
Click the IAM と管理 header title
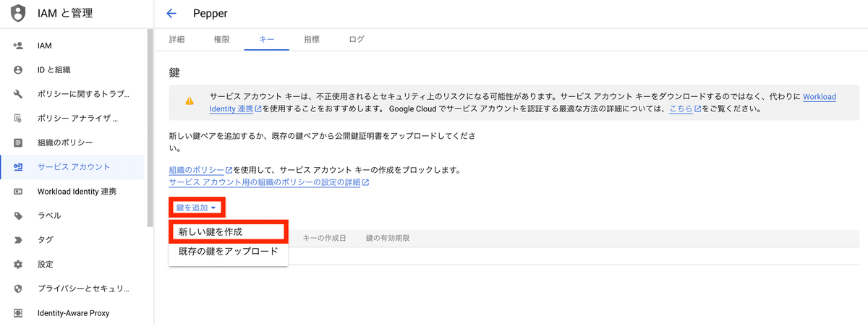click(x=65, y=13)
